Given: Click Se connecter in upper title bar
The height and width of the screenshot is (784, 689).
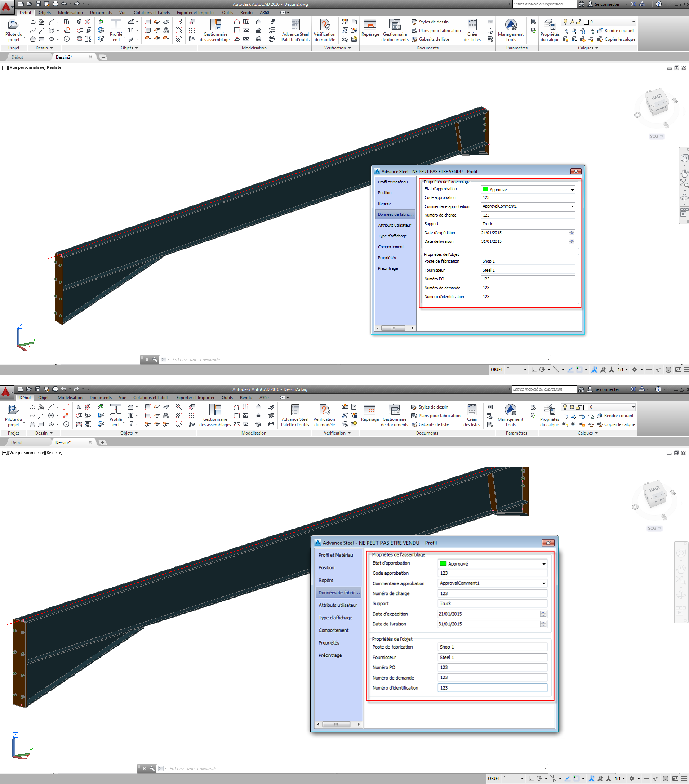Looking at the screenshot, I should 604,4.
